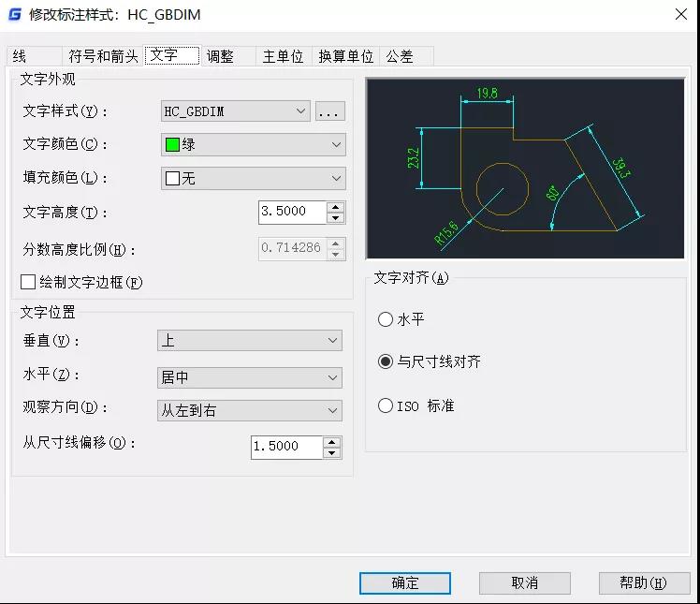
Task: Open the 公差 tab
Action: (406, 56)
